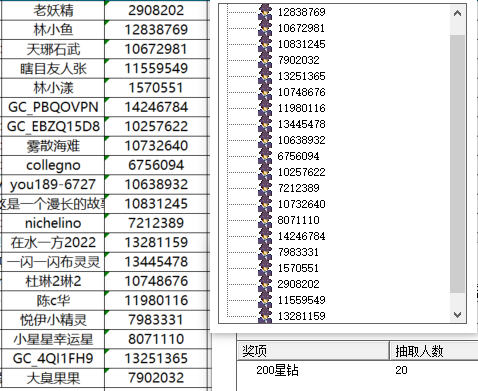Image resolution: width=478 pixels, height=391 pixels.
Task: Click spreadsheet ID cell 13445478
Action: (157, 262)
